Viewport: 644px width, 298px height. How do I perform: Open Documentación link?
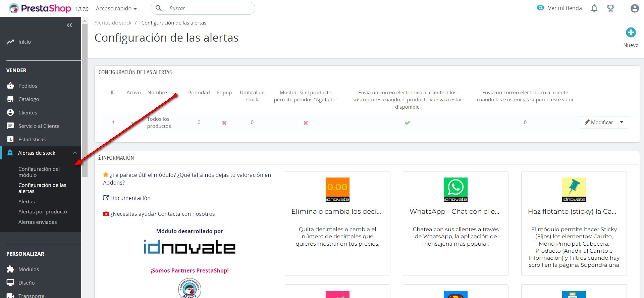pyautogui.click(x=127, y=198)
